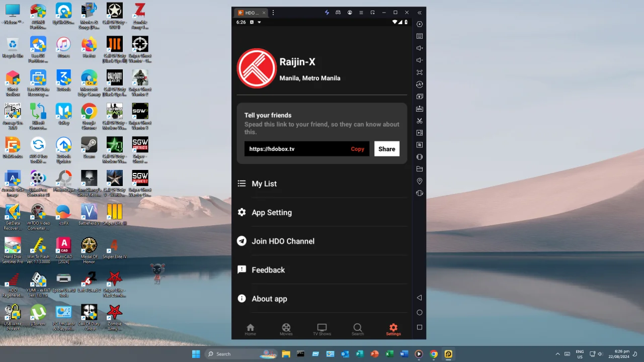Screen dimensions: 644x362
Task: Tap the white Share button
Action: click(x=387, y=149)
